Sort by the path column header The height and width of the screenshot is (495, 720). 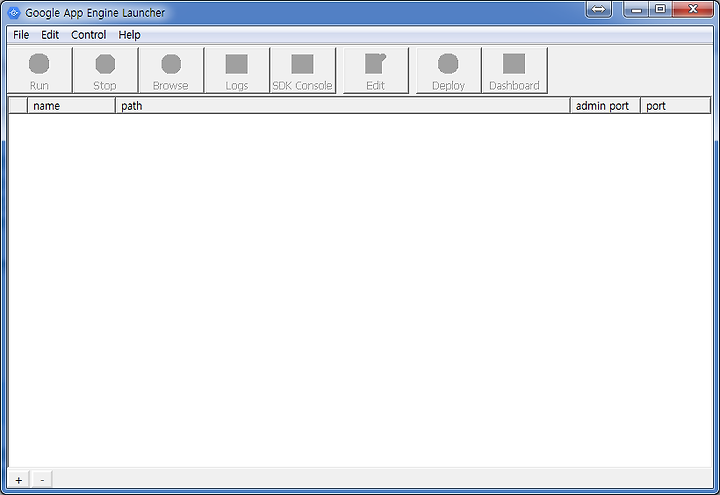coord(343,106)
